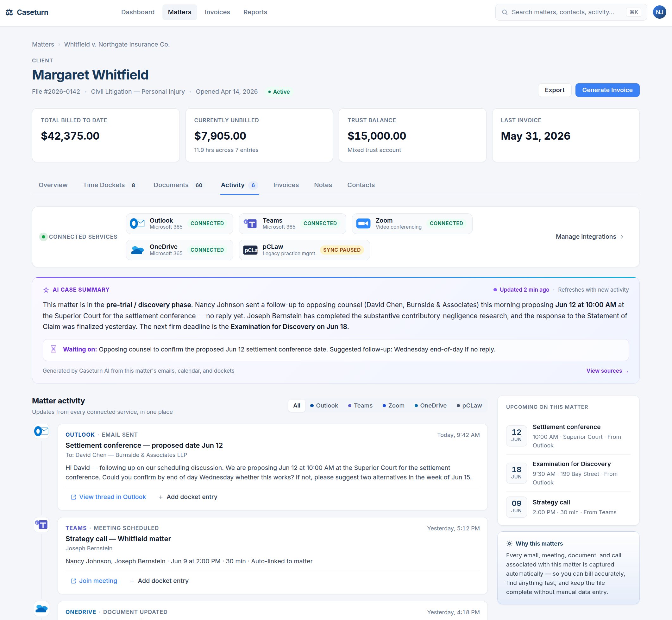Filter matter activity by Outlook

[324, 406]
